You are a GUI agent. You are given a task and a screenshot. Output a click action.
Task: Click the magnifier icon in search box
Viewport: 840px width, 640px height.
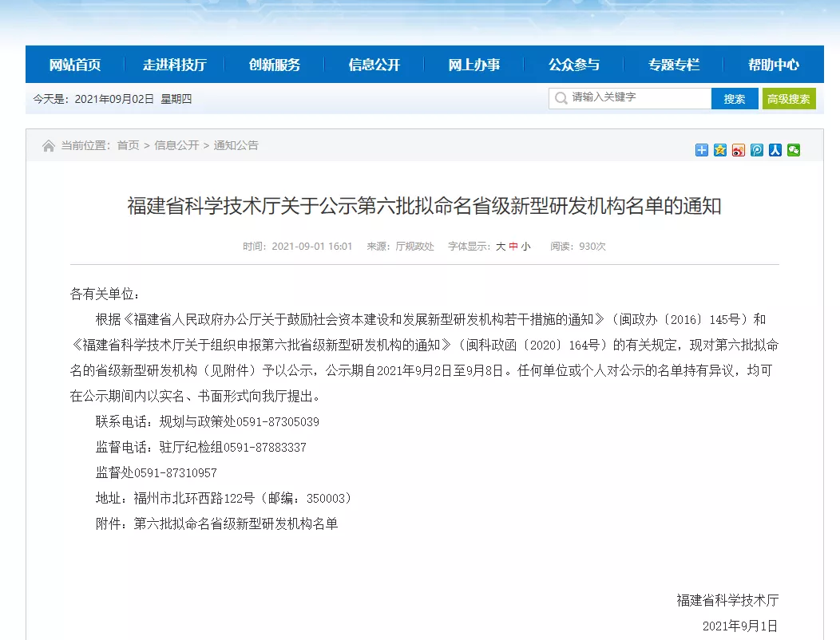[561, 98]
